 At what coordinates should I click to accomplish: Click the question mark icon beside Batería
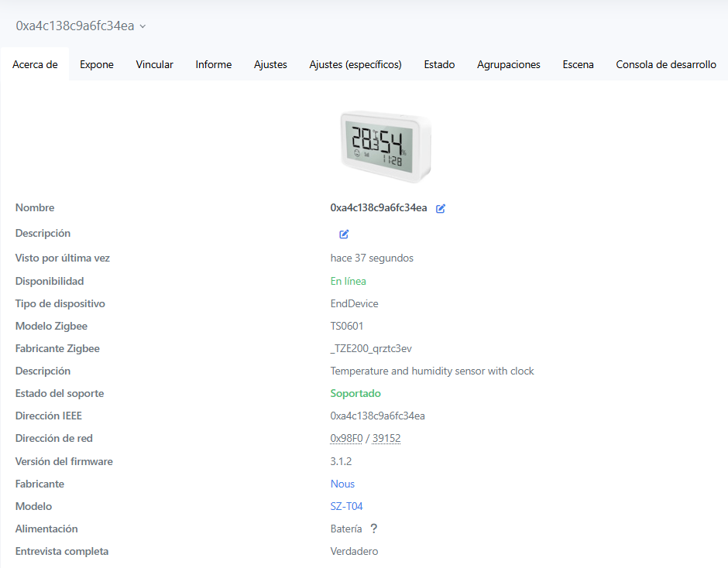coord(373,529)
